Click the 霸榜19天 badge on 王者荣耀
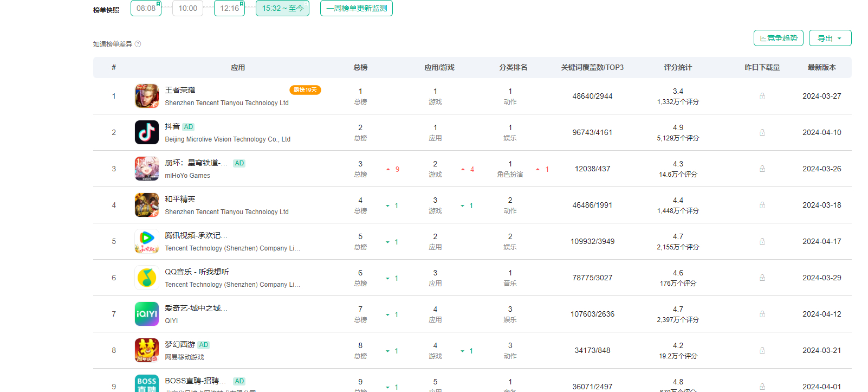The height and width of the screenshot is (392, 868). [305, 90]
